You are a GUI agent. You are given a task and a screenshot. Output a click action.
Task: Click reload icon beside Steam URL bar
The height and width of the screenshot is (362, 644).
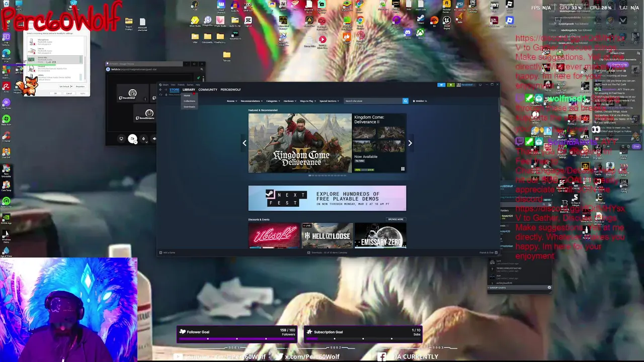tap(160, 95)
